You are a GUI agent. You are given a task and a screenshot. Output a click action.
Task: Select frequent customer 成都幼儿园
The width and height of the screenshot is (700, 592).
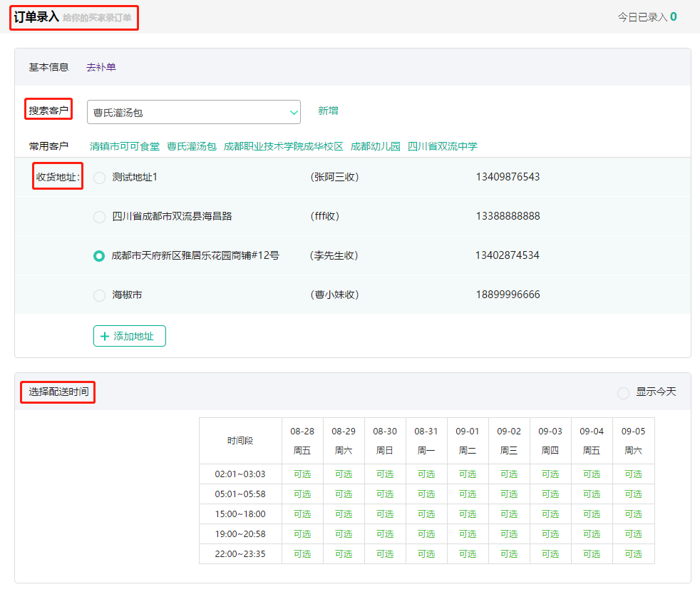(x=374, y=145)
